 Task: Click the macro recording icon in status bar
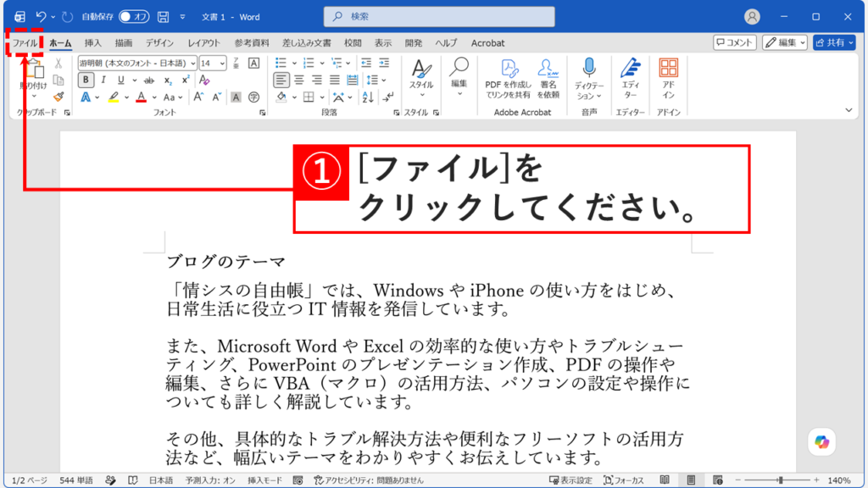[x=298, y=480]
